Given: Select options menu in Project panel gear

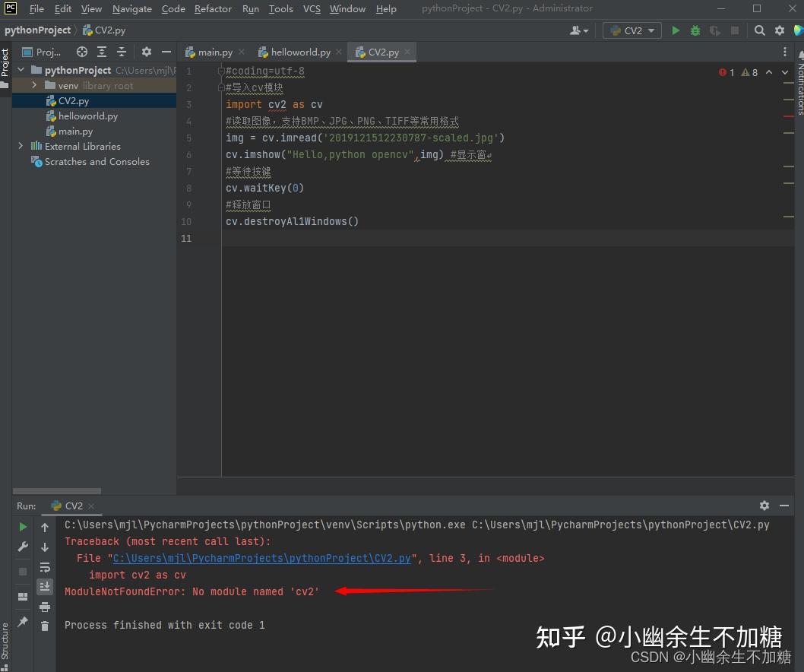Looking at the screenshot, I should 146,52.
